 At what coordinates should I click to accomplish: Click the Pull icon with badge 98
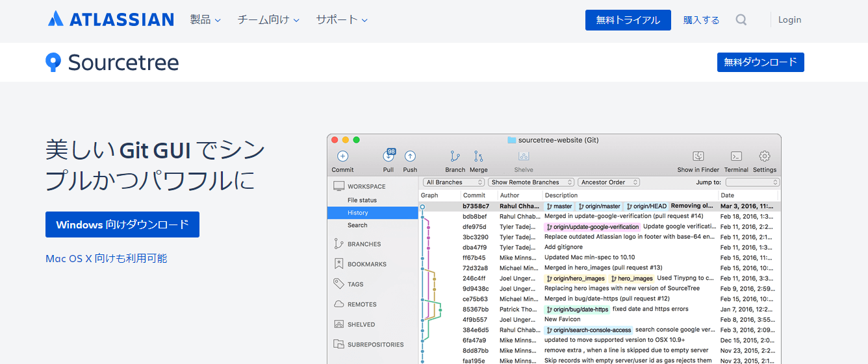point(389,156)
